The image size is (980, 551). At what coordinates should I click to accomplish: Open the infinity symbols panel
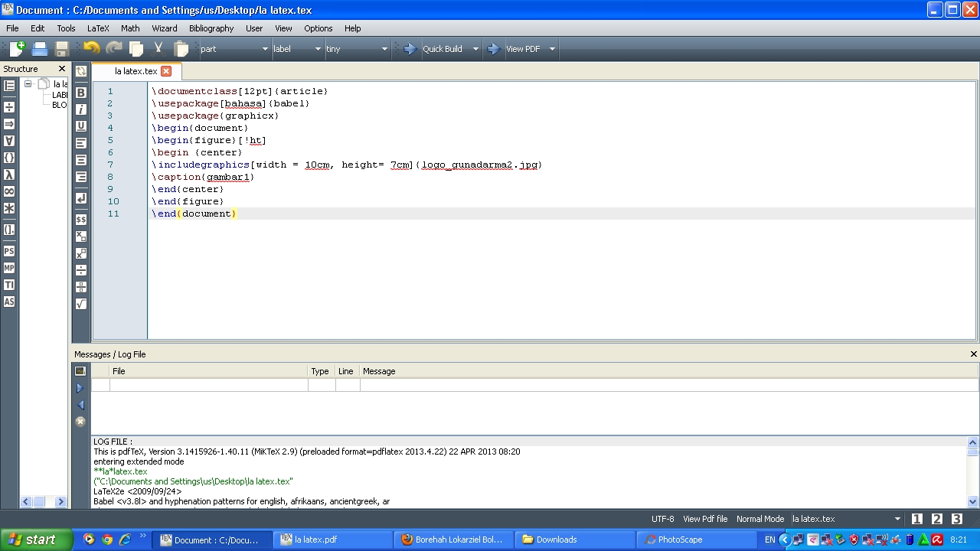[9, 191]
